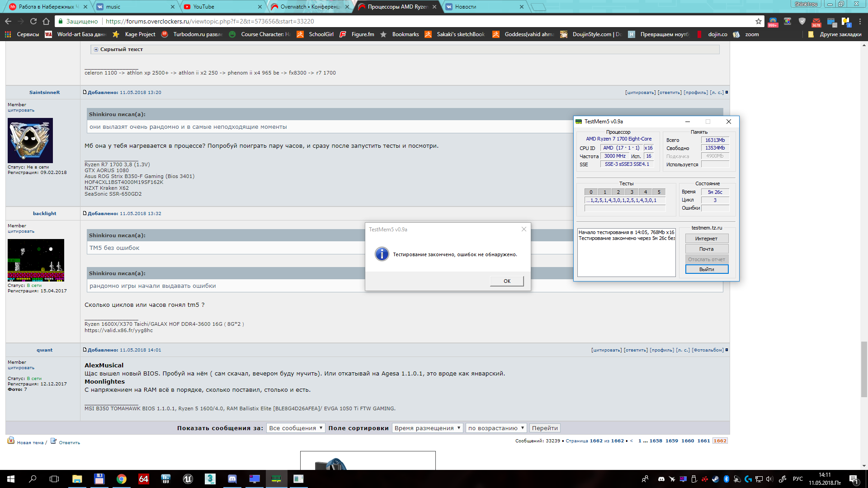Click the 'Перейти' button
The width and height of the screenshot is (868, 488).
point(545,428)
